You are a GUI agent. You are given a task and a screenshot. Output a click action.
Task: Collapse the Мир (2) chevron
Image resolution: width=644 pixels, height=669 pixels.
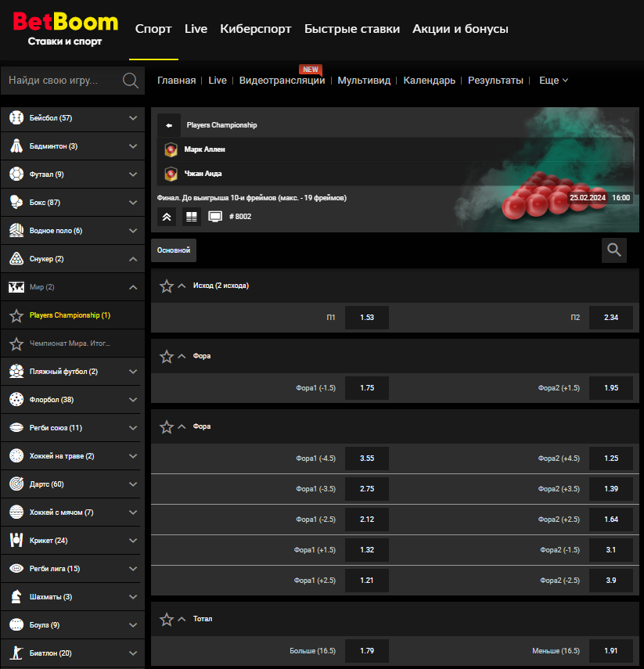(x=133, y=287)
